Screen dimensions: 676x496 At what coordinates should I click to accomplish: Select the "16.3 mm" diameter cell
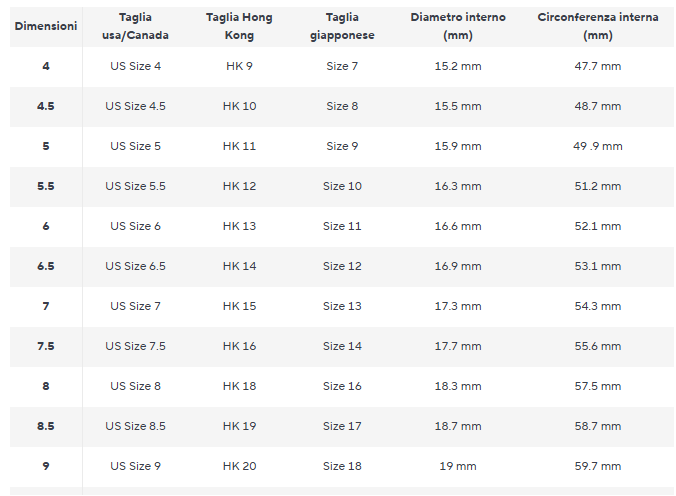(458, 186)
